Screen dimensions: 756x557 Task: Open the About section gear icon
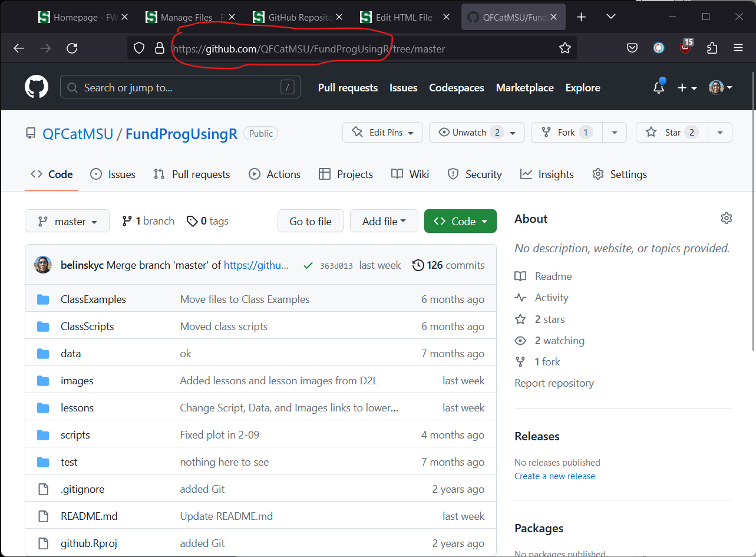726,218
